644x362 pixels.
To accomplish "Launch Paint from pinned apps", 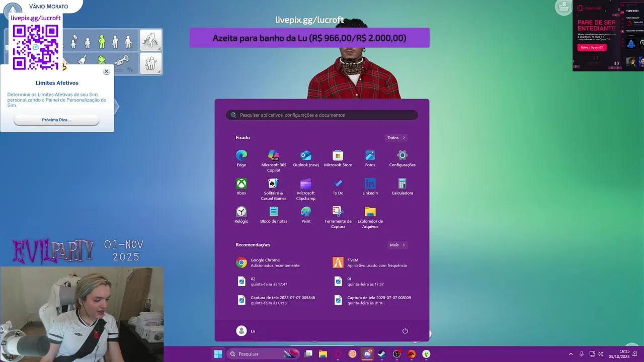I will (306, 215).
